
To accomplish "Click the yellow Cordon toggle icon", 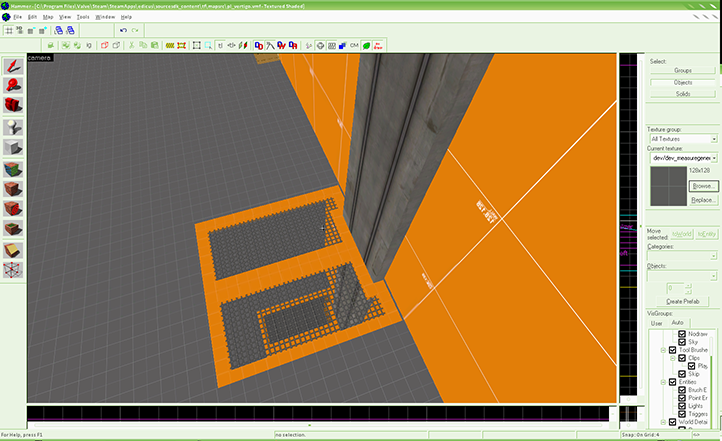I will [170, 45].
